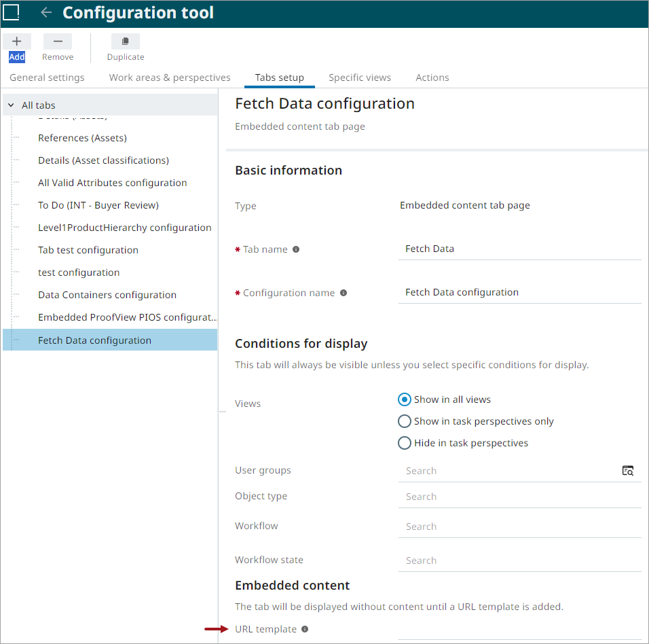
Task: Open the User groups search browse icon
Action: coord(628,471)
